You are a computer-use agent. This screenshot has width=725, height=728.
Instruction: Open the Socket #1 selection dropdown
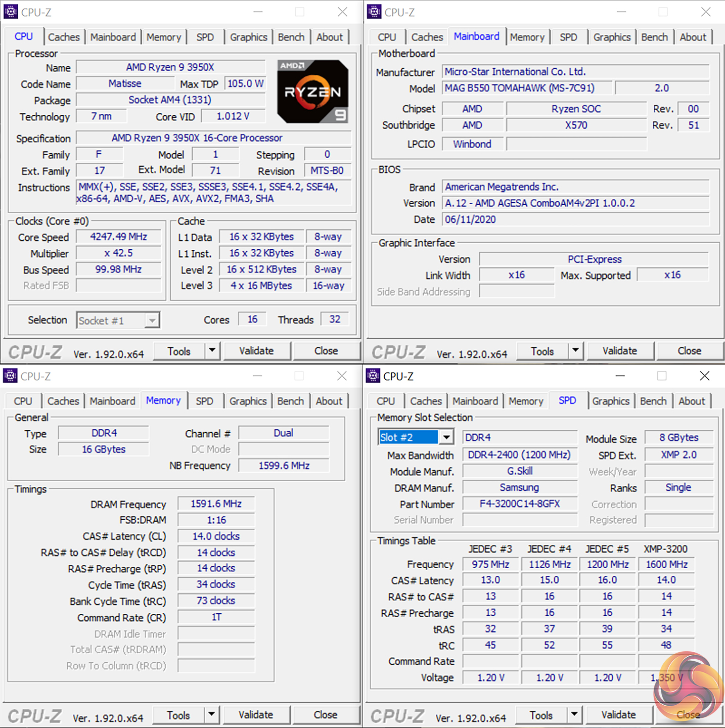pyautogui.click(x=152, y=321)
